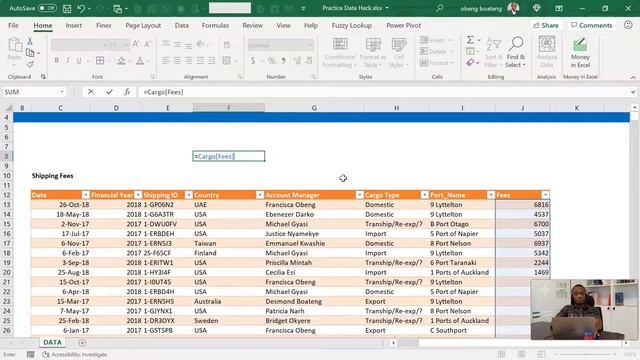Collapse the ribbon with caret
Image resolution: width=640 pixels, height=360 pixels.
tap(633, 77)
